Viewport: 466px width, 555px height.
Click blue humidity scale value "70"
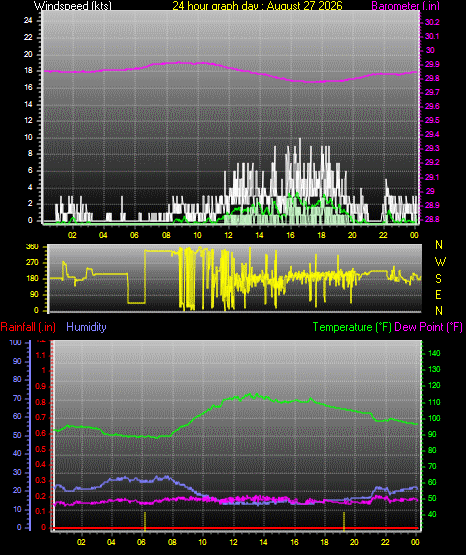(x=17, y=398)
